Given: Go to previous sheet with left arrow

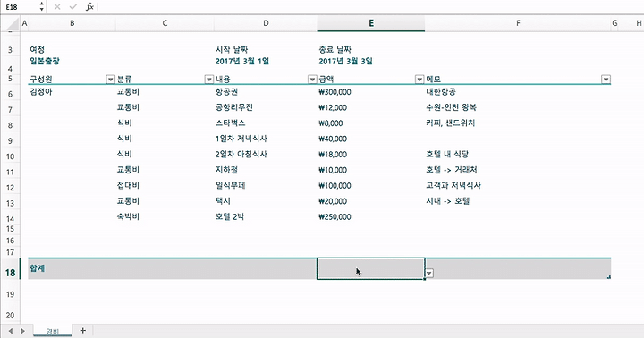Looking at the screenshot, I should coord(10,331).
